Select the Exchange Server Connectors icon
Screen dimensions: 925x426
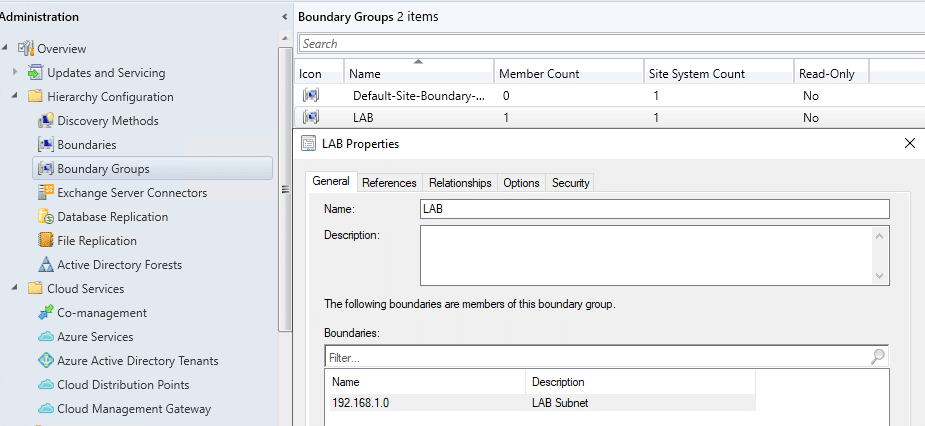coord(45,193)
